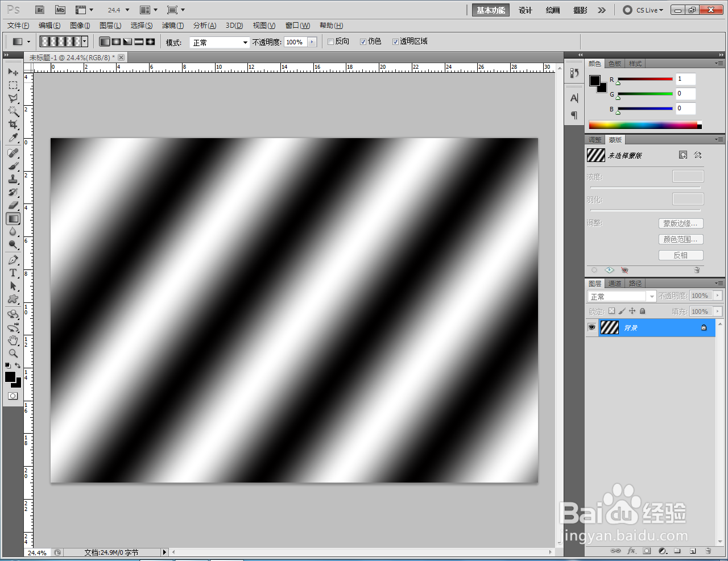Select the 基本功能 workspace button
Screen dimensions: 728x561
pos(491,10)
